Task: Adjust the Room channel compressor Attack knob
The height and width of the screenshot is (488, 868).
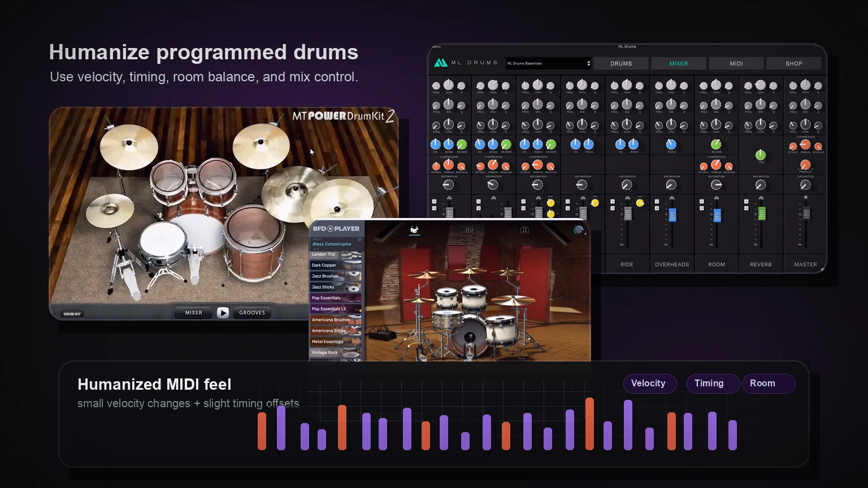Action: (704, 167)
